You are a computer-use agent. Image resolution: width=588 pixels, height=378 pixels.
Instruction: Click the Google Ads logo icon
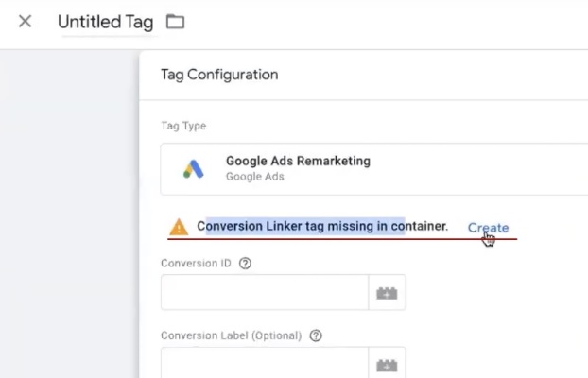tap(193, 169)
